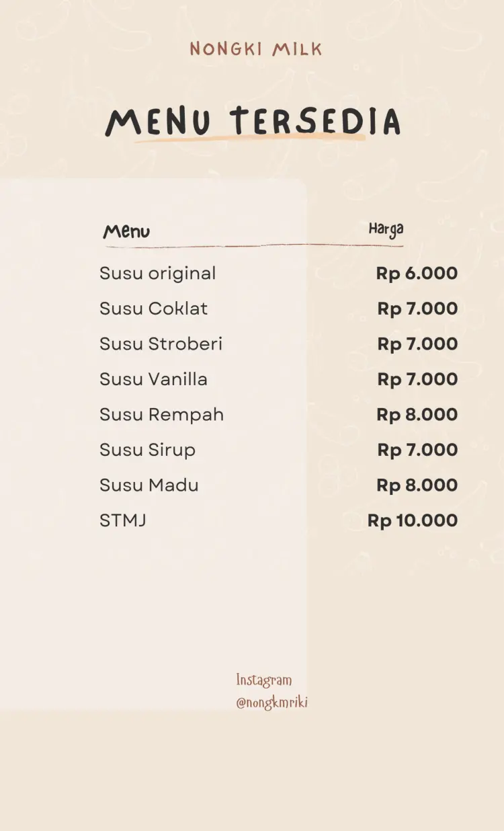Click the Instagram label

(264, 680)
